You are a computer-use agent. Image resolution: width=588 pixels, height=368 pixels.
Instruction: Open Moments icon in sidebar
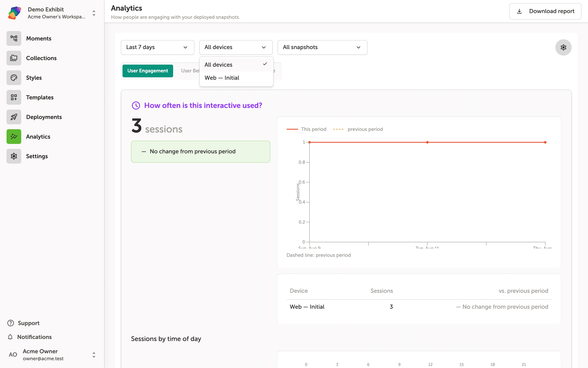(14, 38)
